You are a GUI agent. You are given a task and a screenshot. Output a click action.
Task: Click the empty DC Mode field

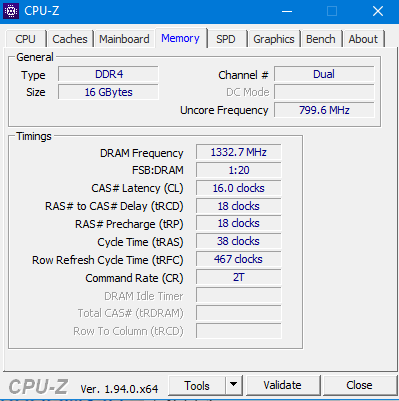(x=324, y=92)
